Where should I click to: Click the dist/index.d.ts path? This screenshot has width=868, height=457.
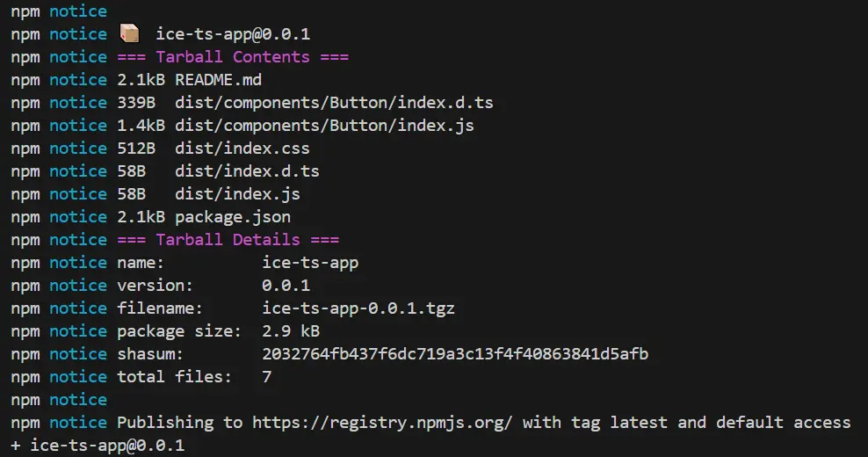pyautogui.click(x=247, y=171)
